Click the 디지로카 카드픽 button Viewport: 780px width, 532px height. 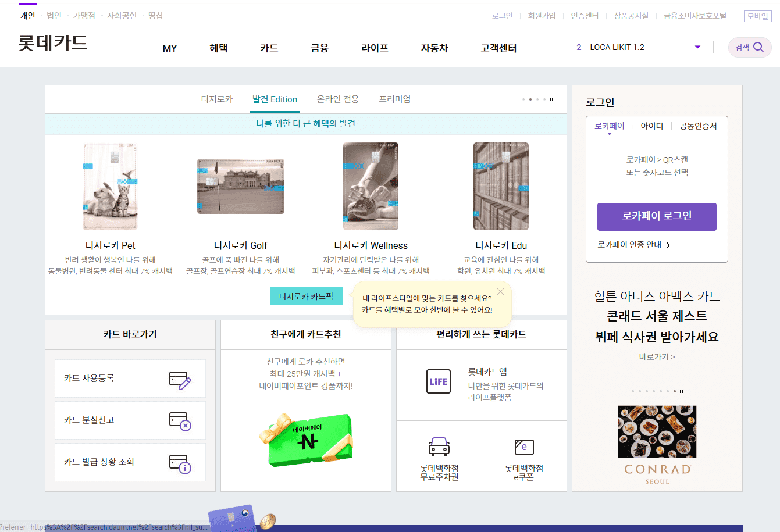[x=306, y=296]
